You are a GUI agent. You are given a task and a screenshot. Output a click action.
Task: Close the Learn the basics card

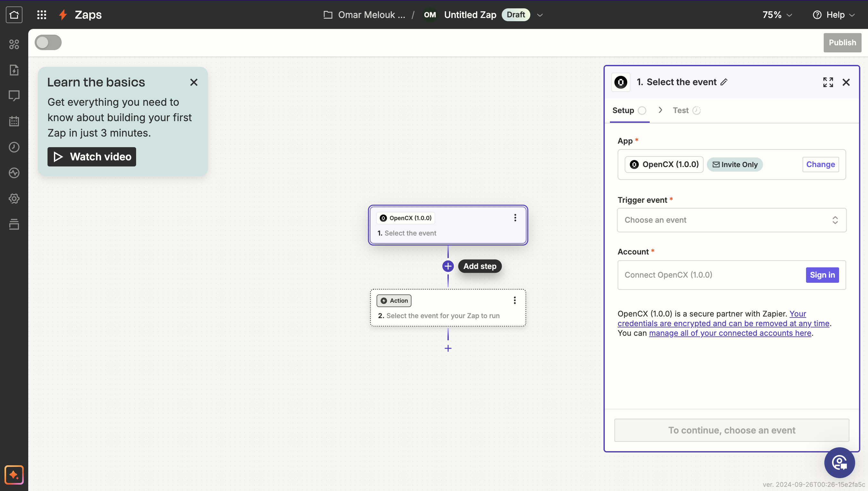click(194, 82)
